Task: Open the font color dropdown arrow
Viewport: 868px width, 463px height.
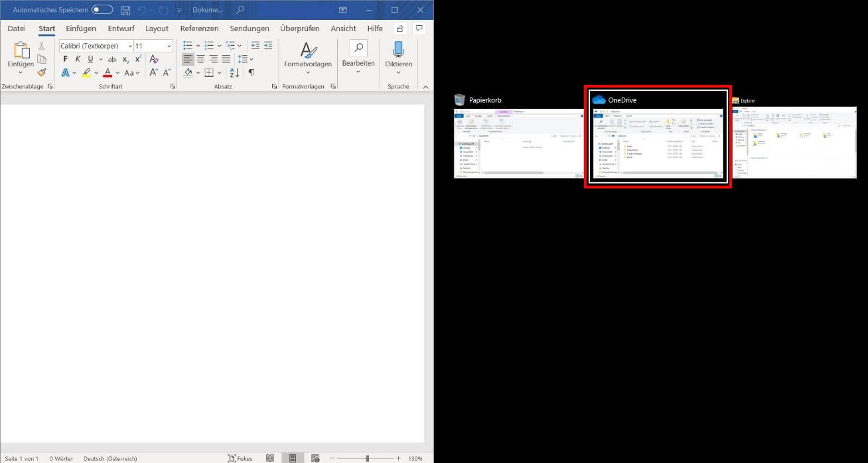Action: coord(117,72)
